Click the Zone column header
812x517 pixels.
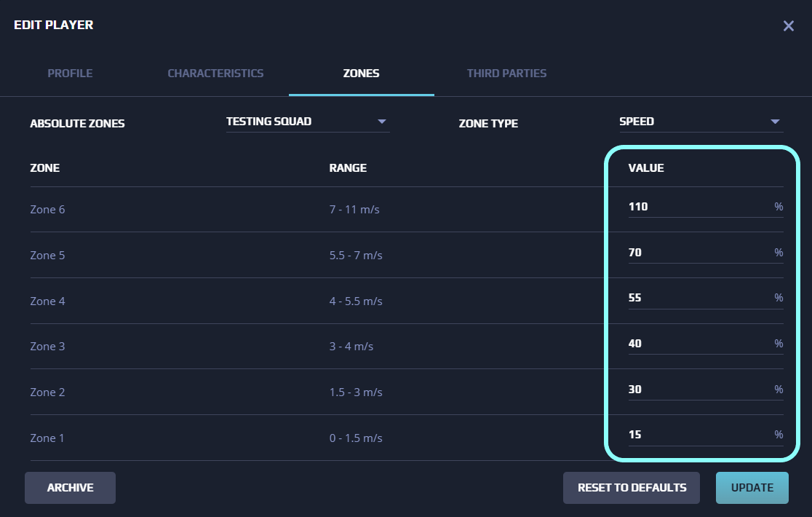coord(45,168)
